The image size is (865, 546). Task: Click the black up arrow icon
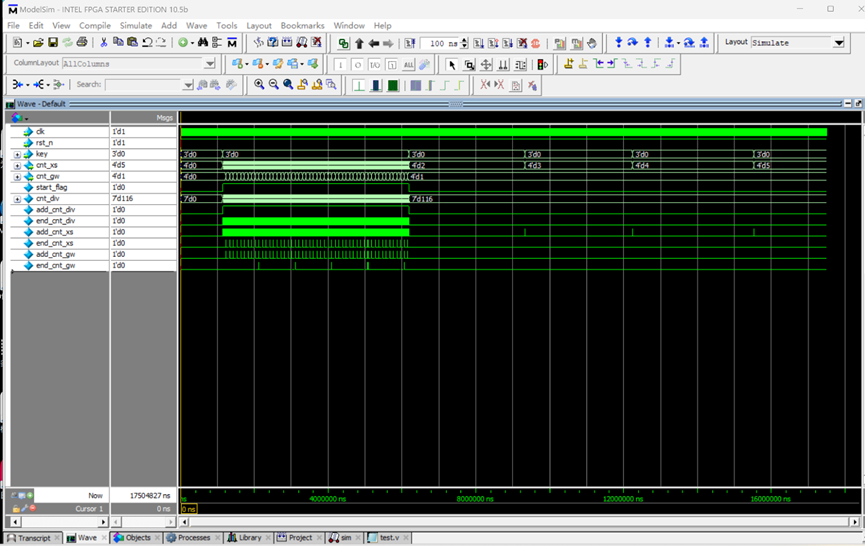point(359,43)
